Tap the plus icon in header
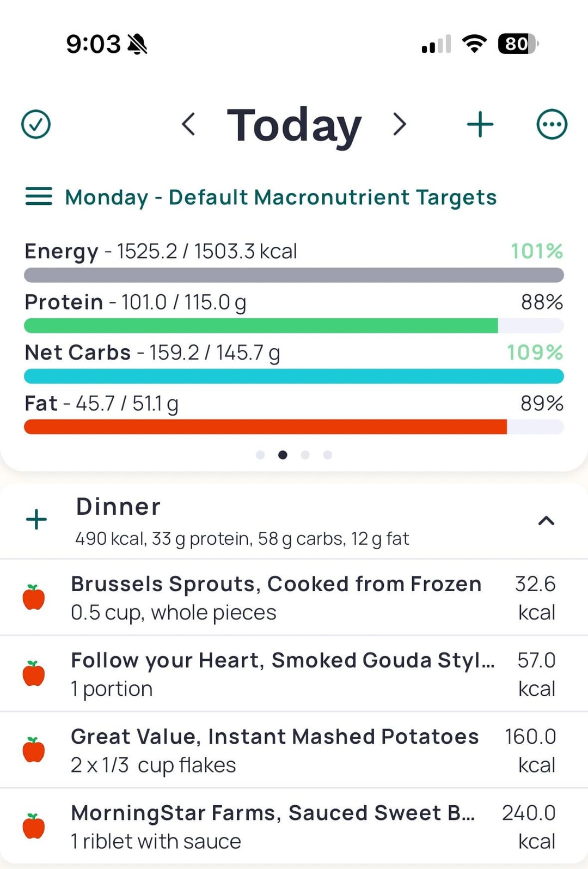The image size is (588, 869). pos(480,124)
